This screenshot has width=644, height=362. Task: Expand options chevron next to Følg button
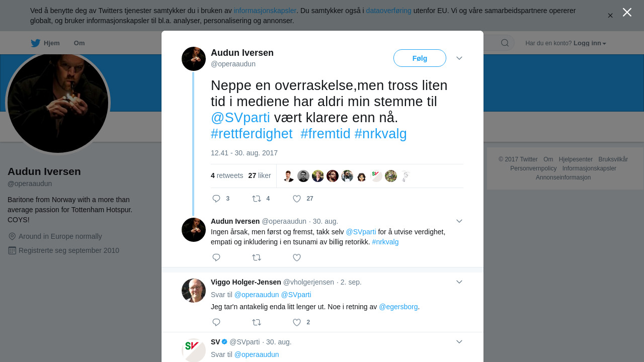pos(459,58)
